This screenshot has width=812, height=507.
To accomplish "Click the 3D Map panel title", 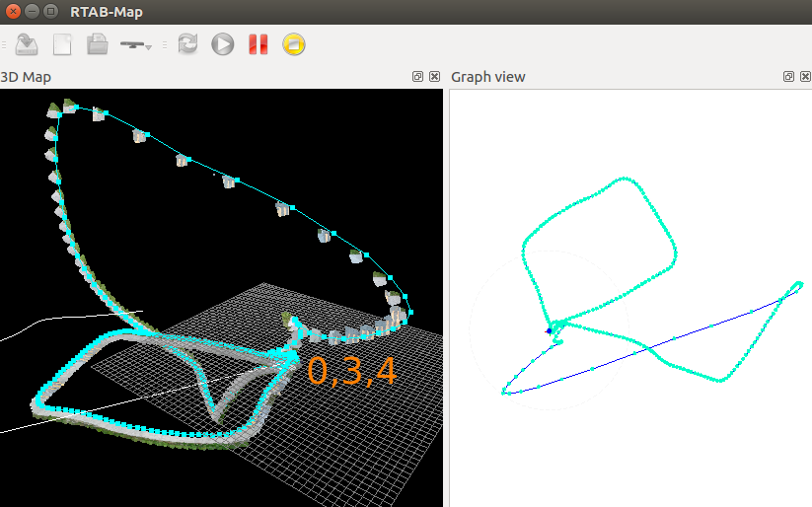I will [26, 77].
